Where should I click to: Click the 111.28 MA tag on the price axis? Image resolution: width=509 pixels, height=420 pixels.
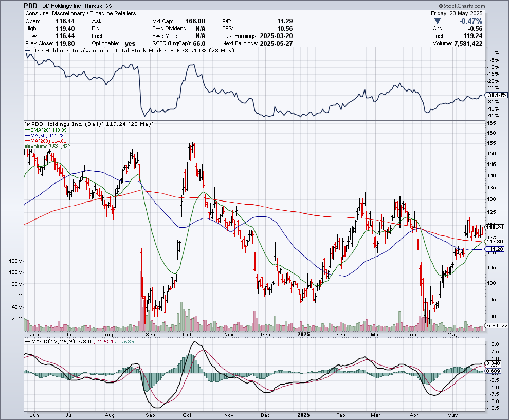click(495, 249)
